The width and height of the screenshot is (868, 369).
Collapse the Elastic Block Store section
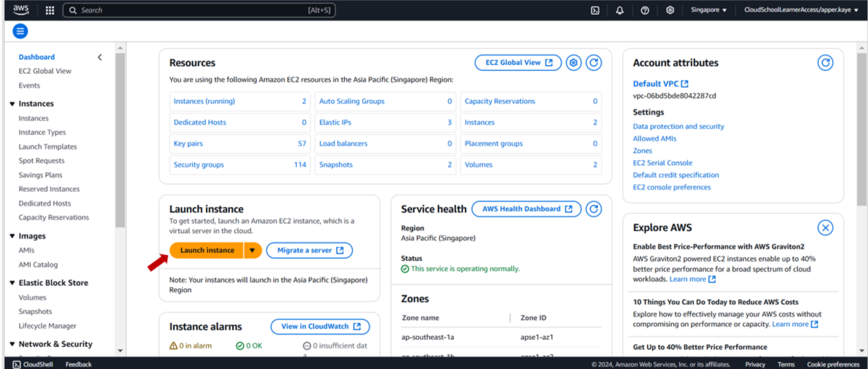tap(12, 283)
